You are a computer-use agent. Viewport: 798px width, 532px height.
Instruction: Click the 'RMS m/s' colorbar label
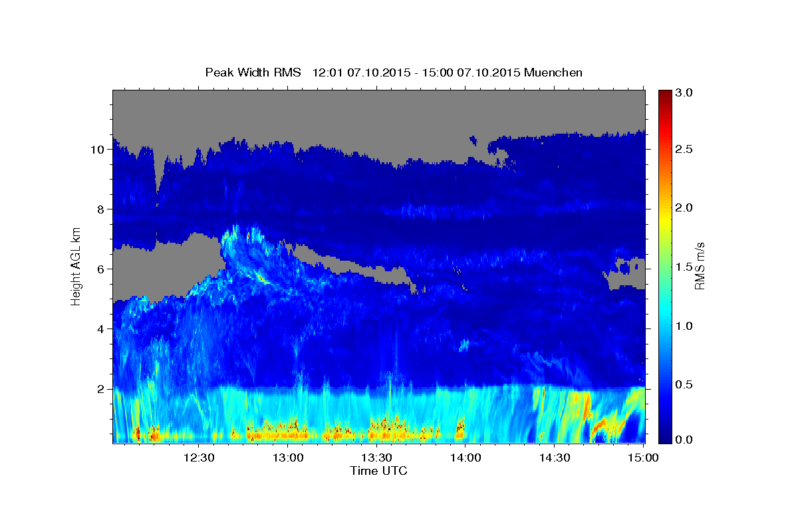point(699,265)
